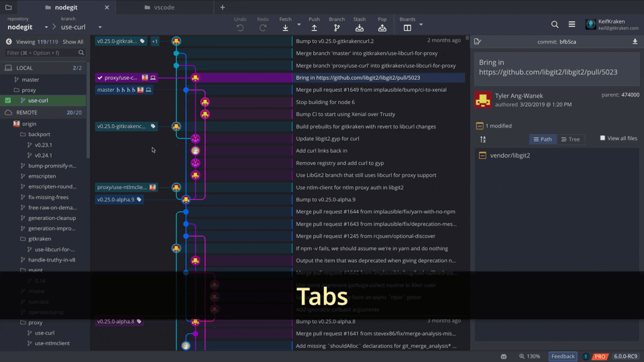Toggle the checkbox beside use-curl branch
This screenshot has width=644, height=362.
click(x=8, y=100)
